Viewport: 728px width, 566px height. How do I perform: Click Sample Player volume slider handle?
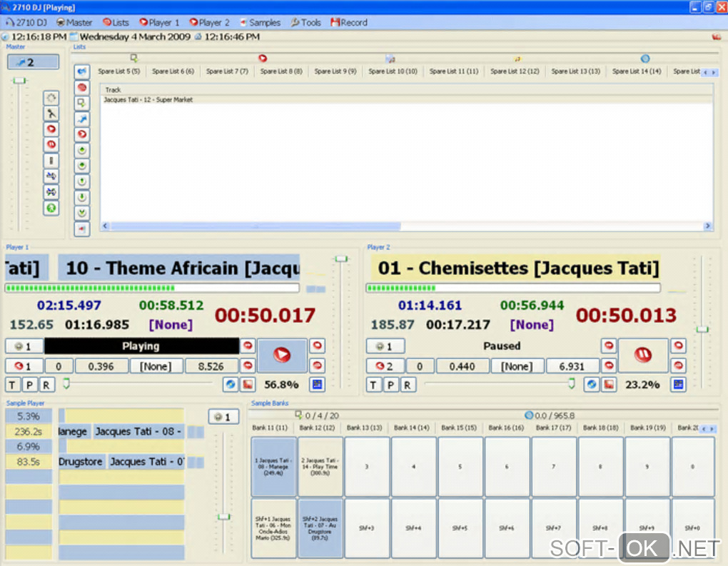pyautogui.click(x=224, y=517)
